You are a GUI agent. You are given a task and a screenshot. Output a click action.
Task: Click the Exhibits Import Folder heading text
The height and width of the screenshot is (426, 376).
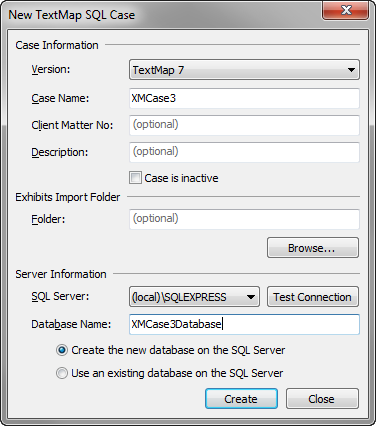point(68,197)
